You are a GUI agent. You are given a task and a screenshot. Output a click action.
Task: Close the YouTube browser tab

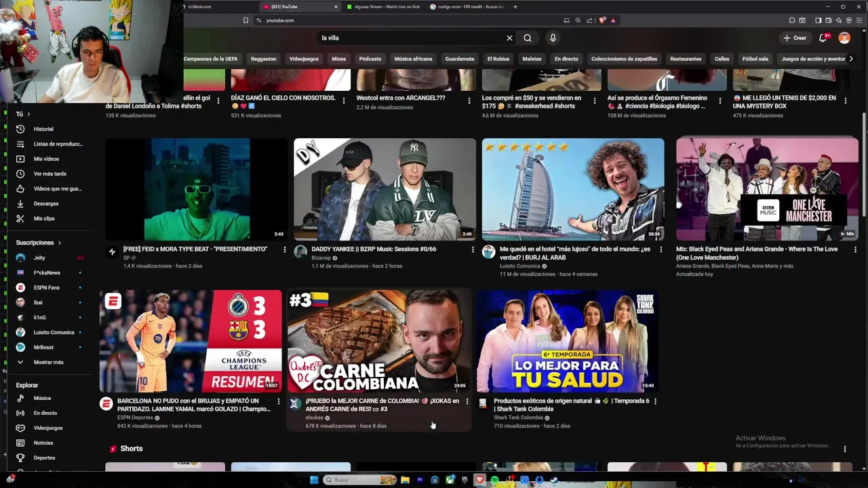point(336,7)
